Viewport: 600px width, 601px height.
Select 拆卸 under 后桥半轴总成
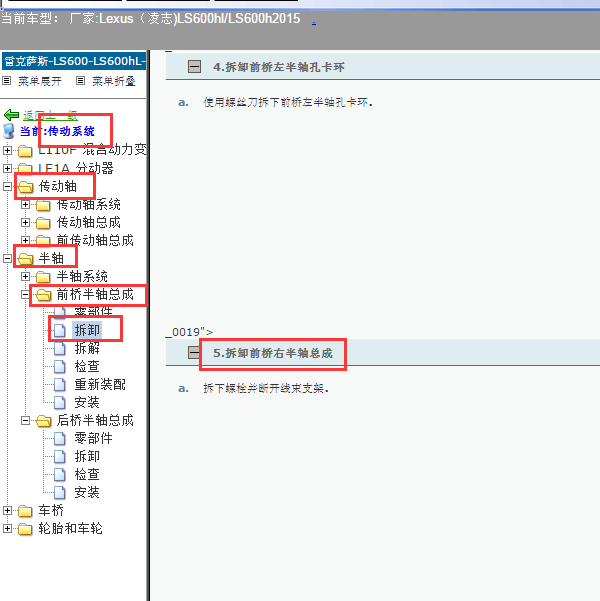coord(87,456)
